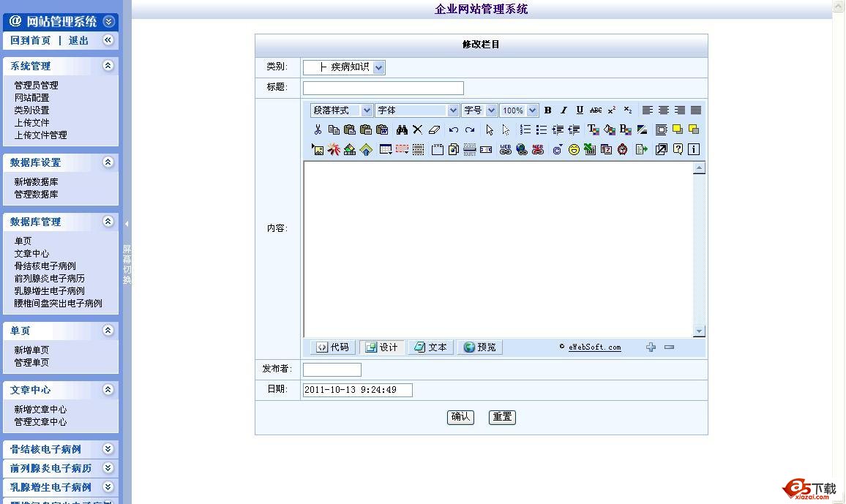Switch editor to 预览 preview mode
The width and height of the screenshot is (846, 504).
click(x=479, y=347)
